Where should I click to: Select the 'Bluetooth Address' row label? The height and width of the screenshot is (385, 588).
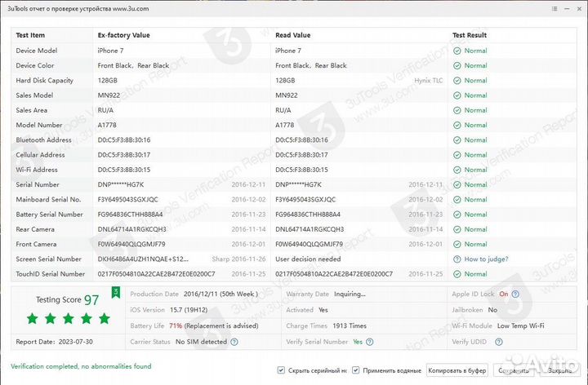43,140
